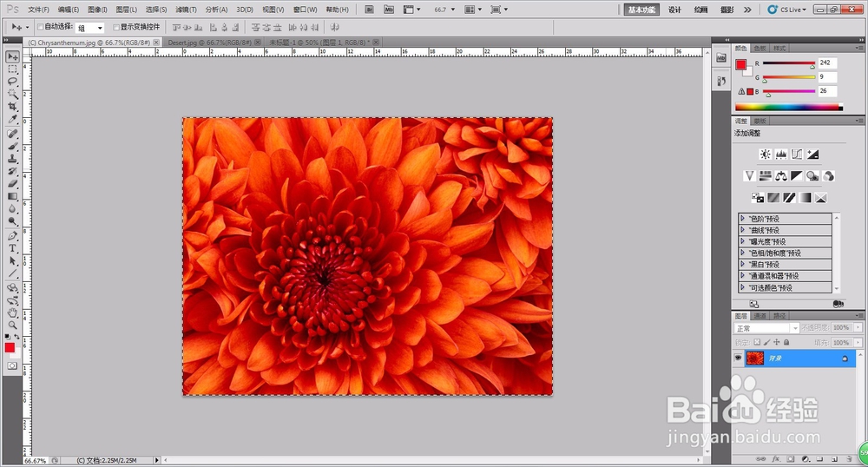Viewport: 868px width, 467px height.
Task: Add a Photo Filter adjustment
Action: 812,176
